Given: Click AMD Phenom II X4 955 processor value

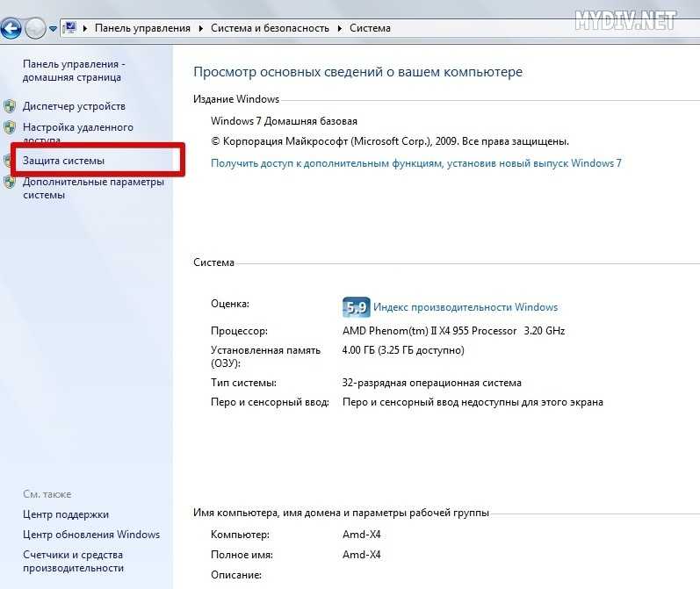Looking at the screenshot, I should (x=453, y=331).
